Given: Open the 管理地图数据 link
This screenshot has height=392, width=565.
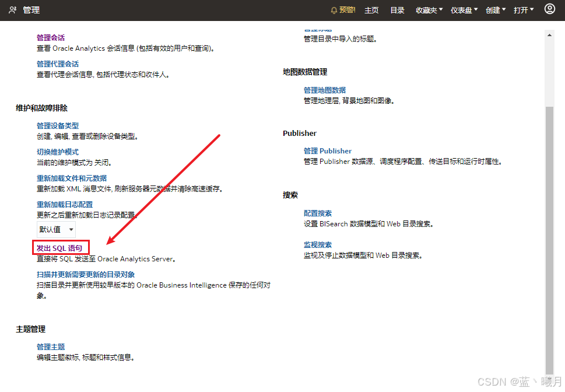Looking at the screenshot, I should (x=325, y=90).
